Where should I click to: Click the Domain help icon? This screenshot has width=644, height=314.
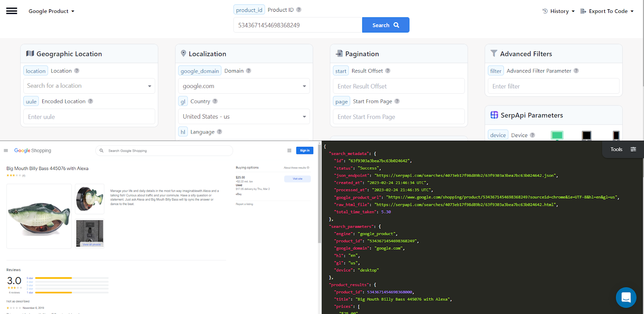pos(248,71)
